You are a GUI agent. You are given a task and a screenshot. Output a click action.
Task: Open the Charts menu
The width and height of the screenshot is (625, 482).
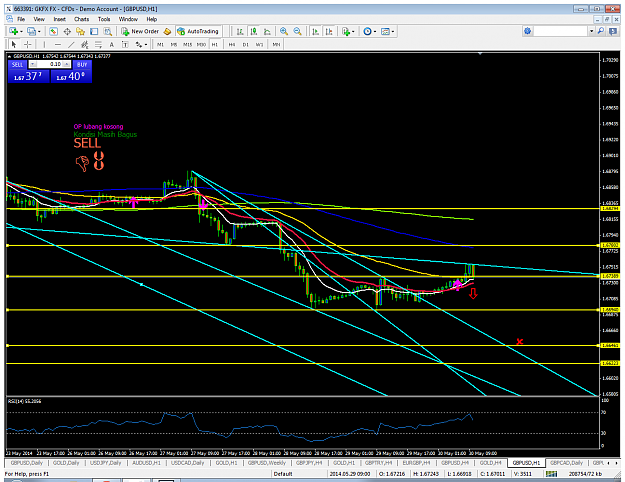tap(81, 19)
